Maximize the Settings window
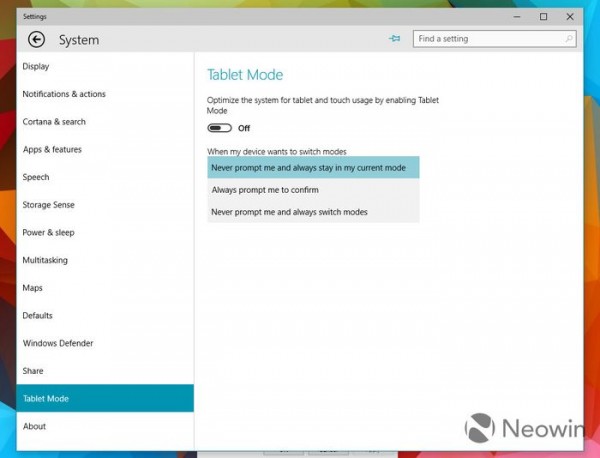The height and width of the screenshot is (458, 600). 543,16
